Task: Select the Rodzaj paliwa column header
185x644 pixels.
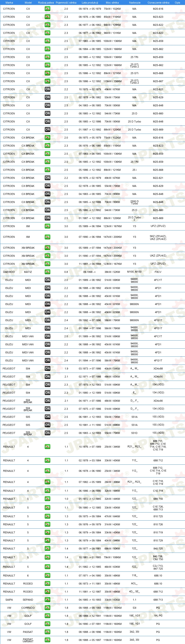Action: [x=46, y=3]
